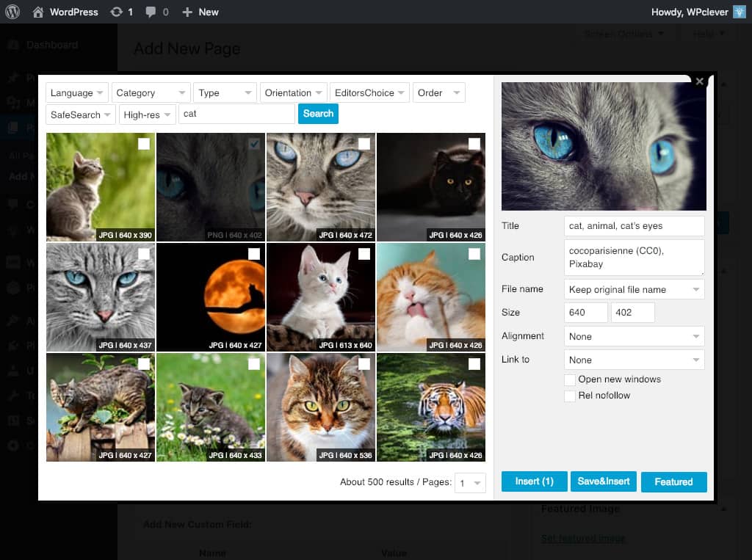Close the image search dialog
Screen dimensions: 752x560
tap(699, 81)
